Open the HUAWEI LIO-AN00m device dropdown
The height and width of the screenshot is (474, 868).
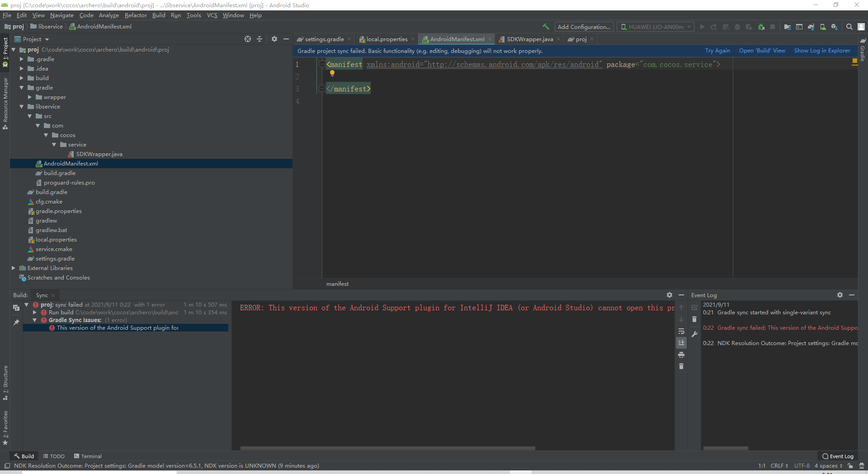656,27
